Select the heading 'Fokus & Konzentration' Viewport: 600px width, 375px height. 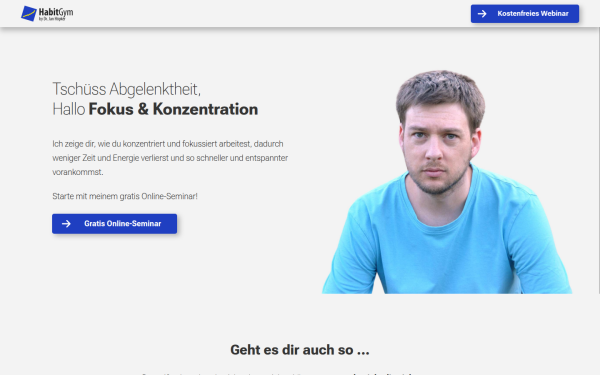pyautogui.click(x=173, y=109)
